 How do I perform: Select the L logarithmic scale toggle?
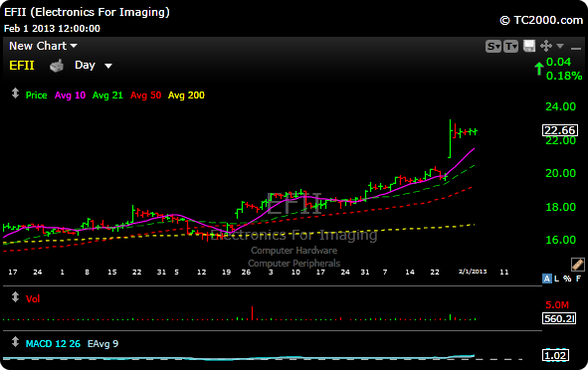pyautogui.click(x=556, y=278)
